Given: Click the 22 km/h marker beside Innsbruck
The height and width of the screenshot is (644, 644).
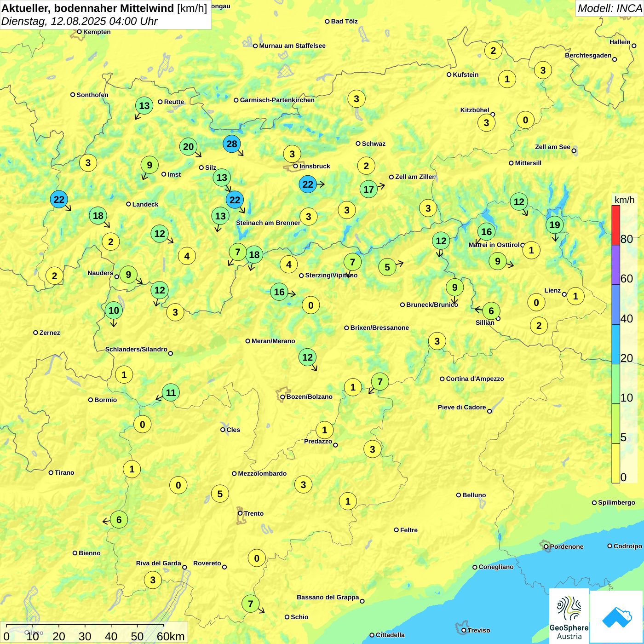Looking at the screenshot, I should click(308, 184).
